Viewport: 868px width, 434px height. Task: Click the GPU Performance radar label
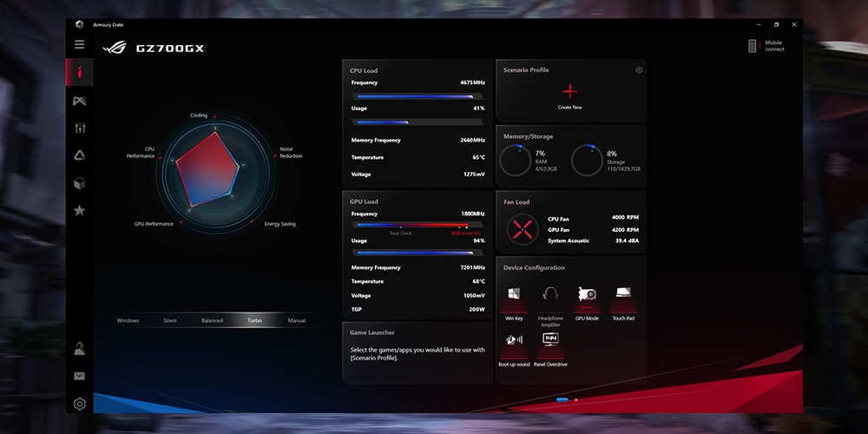(154, 224)
